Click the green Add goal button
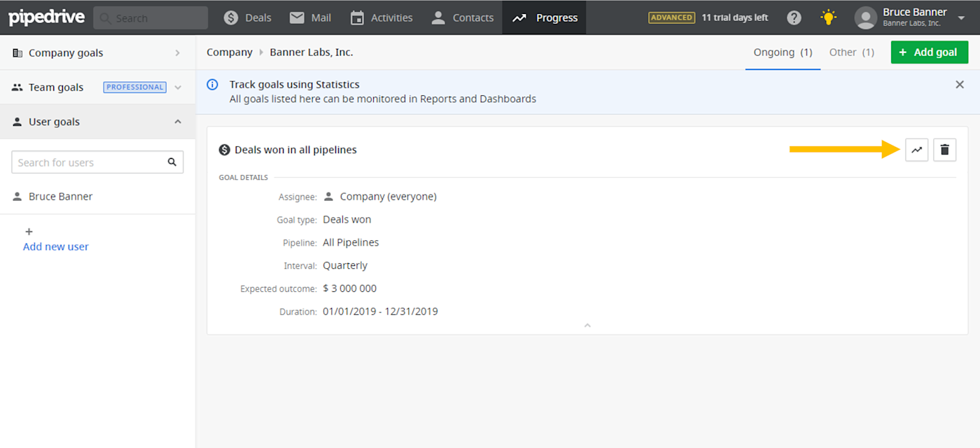This screenshot has height=448, width=980. pyautogui.click(x=930, y=52)
